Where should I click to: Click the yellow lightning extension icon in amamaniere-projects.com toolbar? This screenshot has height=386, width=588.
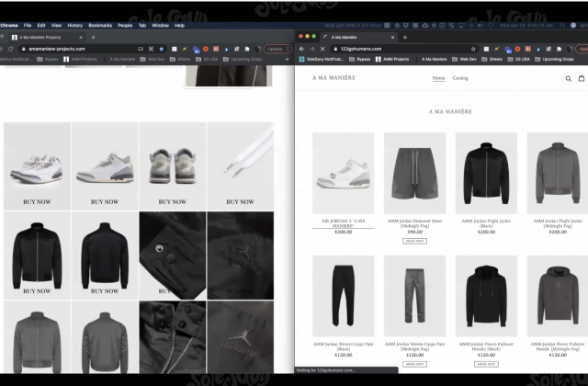(x=185, y=49)
